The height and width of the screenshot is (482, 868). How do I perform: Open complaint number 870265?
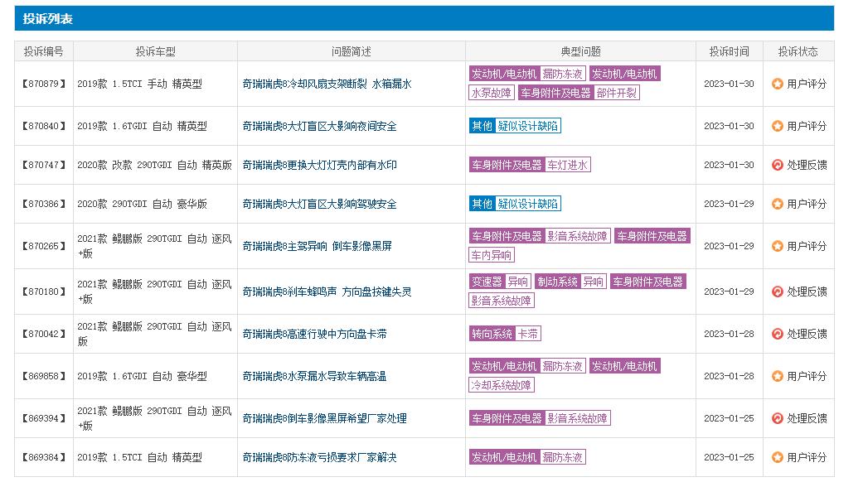43,245
